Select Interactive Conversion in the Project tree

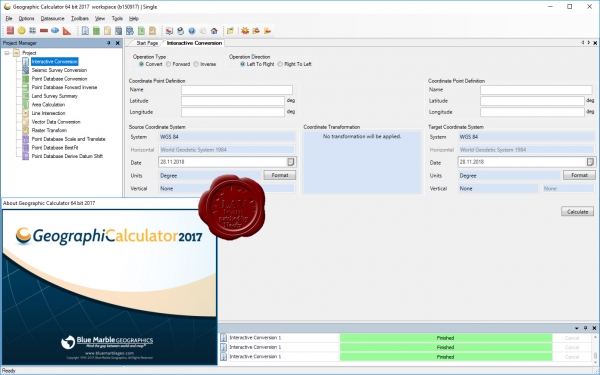(x=55, y=62)
